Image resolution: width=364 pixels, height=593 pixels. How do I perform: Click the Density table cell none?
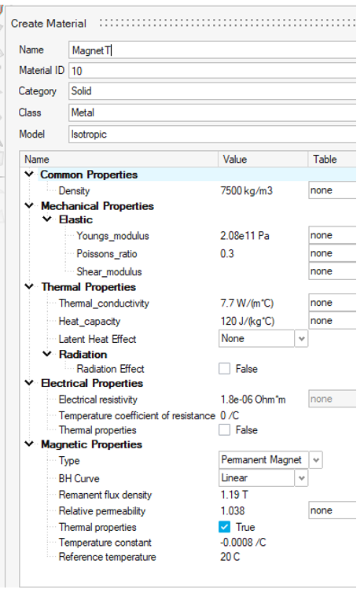(x=333, y=190)
